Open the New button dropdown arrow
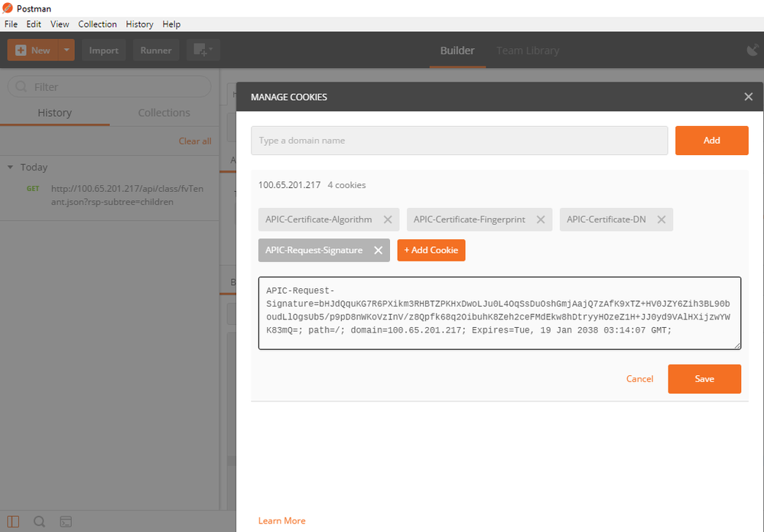 [67, 50]
